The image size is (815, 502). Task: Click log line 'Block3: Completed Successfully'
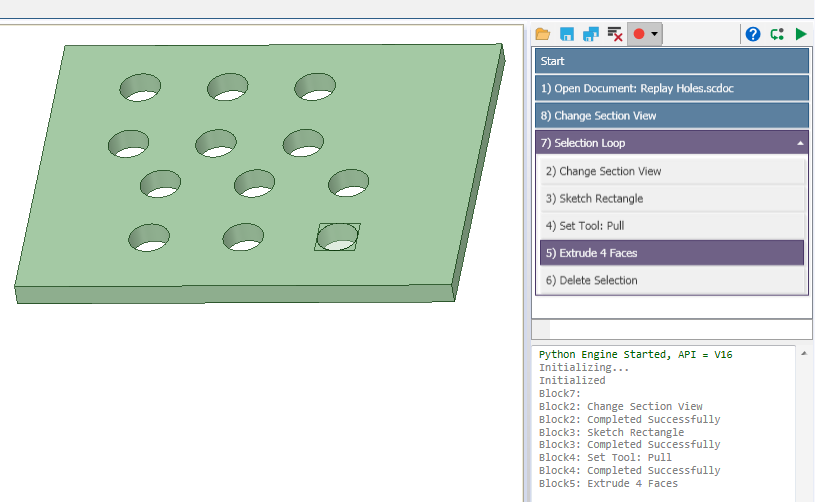[x=629, y=445]
